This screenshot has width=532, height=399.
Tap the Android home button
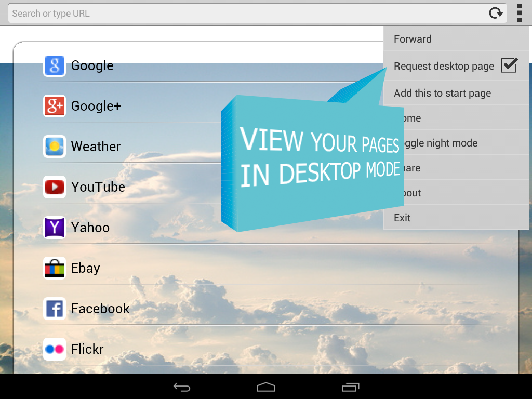(x=266, y=387)
